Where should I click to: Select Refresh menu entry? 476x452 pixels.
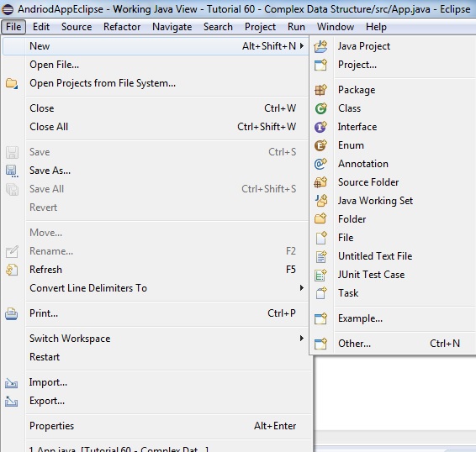pyautogui.click(x=156, y=270)
